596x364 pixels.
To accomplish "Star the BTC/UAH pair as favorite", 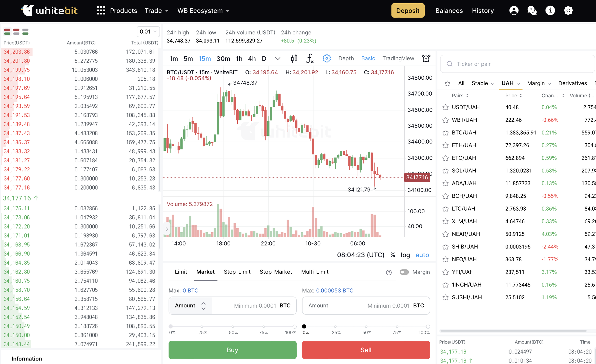I will [x=445, y=133].
